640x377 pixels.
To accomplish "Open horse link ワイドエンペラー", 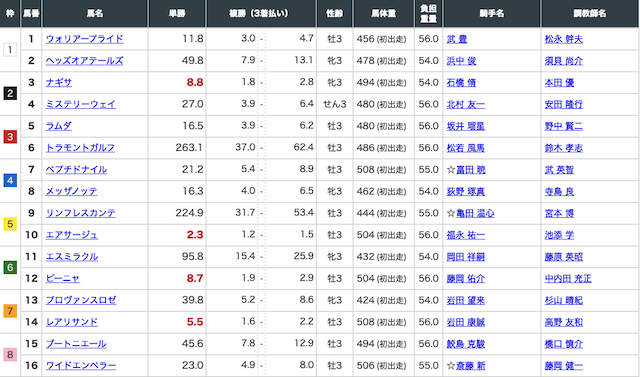I will 81,366.
